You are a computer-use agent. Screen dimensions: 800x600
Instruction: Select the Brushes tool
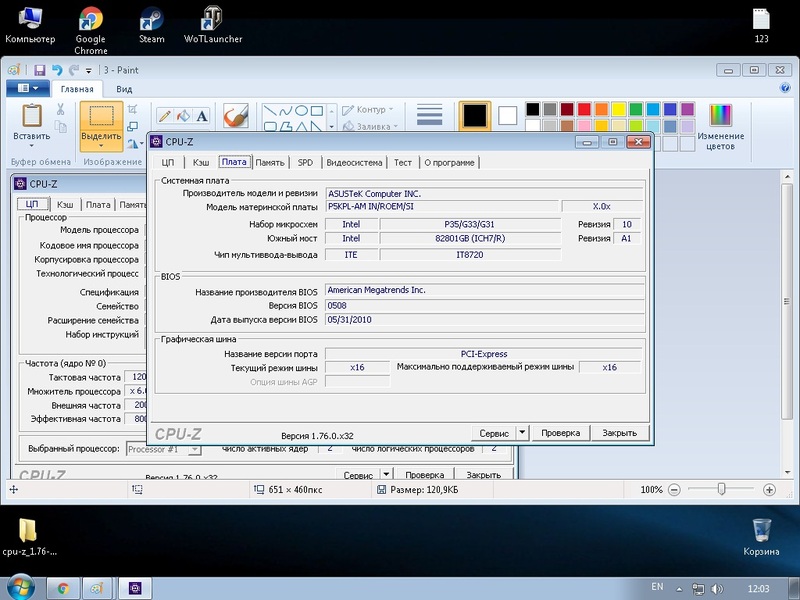236,116
